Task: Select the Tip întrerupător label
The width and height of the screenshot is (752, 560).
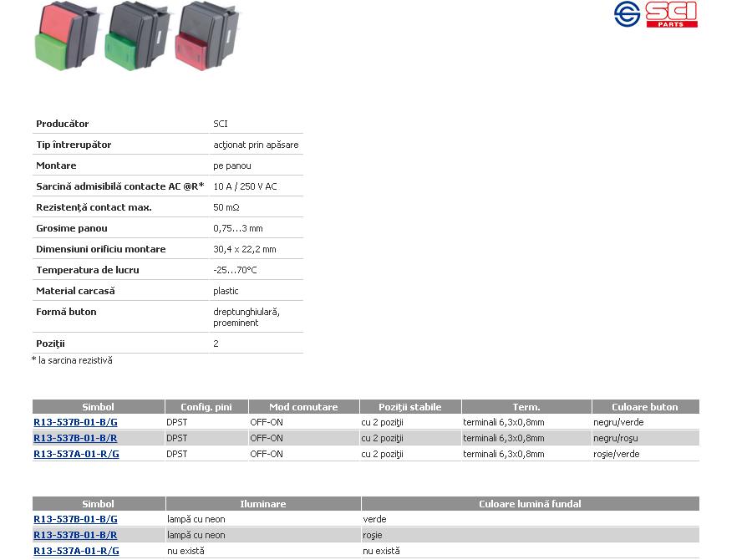Action: pos(74,145)
